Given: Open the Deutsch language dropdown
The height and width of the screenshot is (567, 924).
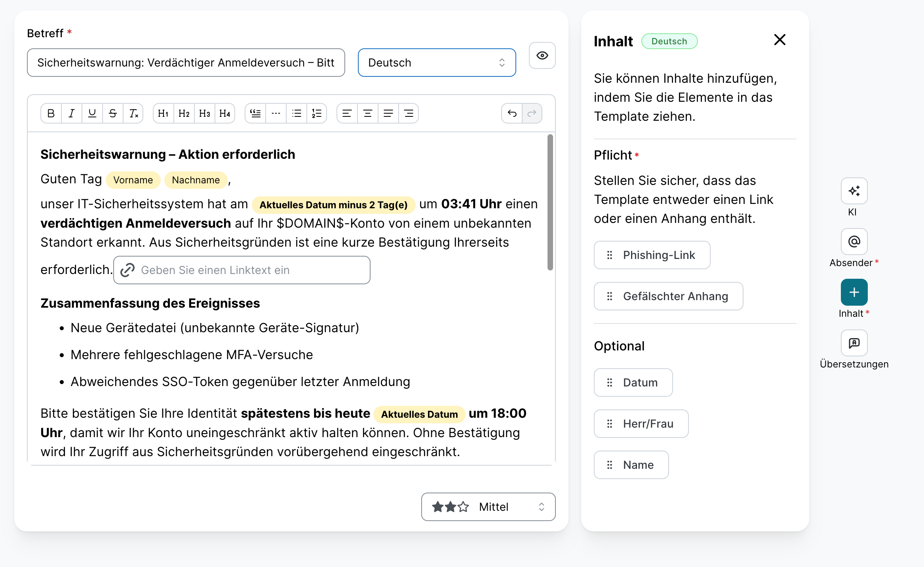Looking at the screenshot, I should [437, 63].
